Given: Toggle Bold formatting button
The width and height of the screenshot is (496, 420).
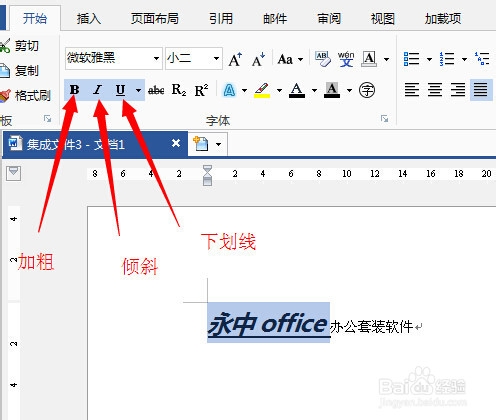Looking at the screenshot, I should 74,90.
